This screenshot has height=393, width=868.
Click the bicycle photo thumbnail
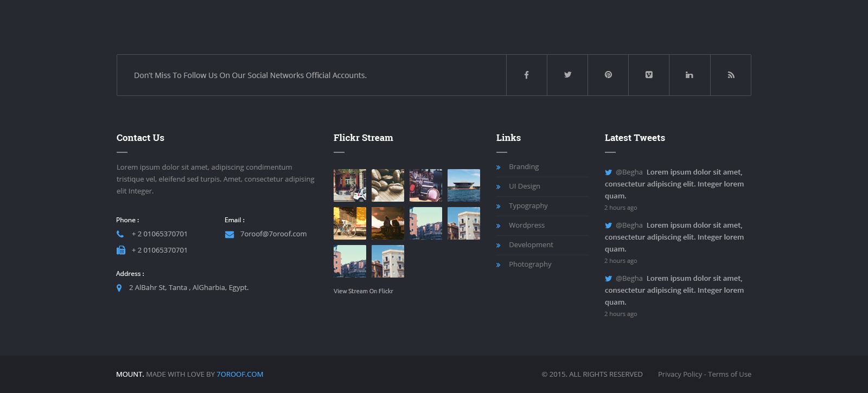[349, 223]
